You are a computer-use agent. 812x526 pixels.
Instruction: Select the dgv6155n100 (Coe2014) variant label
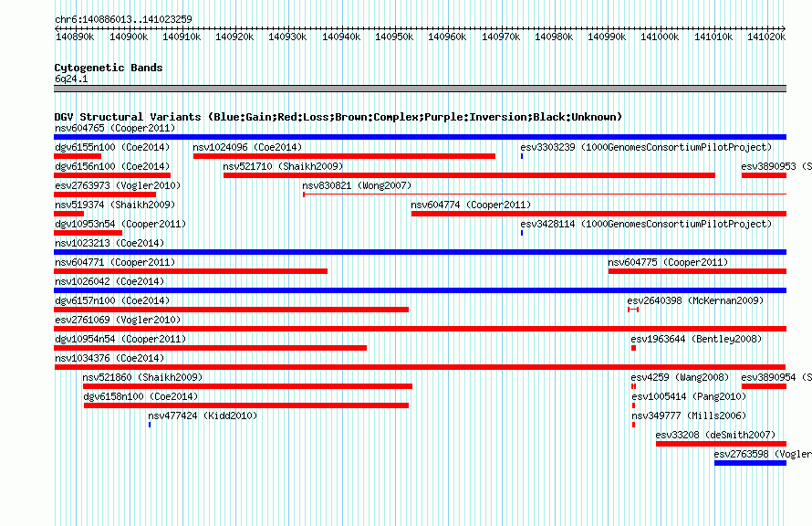point(112,147)
